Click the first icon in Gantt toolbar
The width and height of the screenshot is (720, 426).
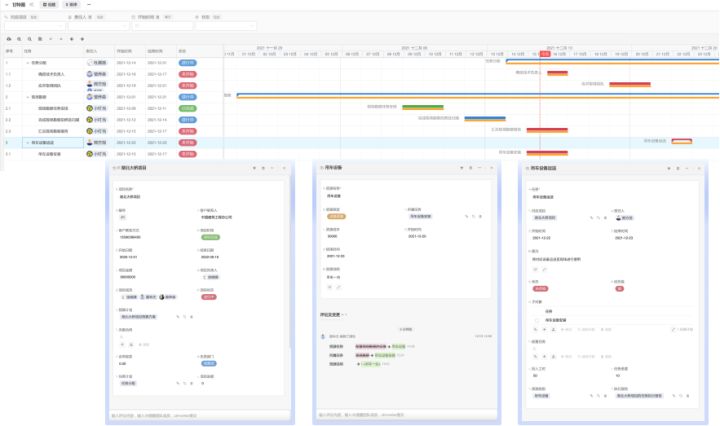click(x=8, y=38)
